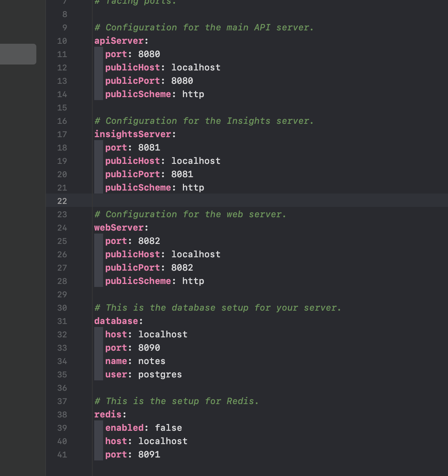The height and width of the screenshot is (476, 448).
Task: Select the redis key
Action: (108, 414)
